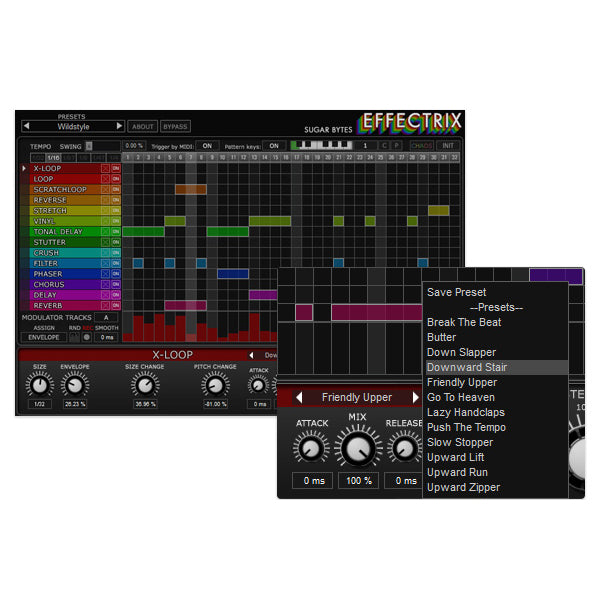This screenshot has width=600, height=600.
Task: Disable the Pattern keys ON switch
Action: coord(274,146)
